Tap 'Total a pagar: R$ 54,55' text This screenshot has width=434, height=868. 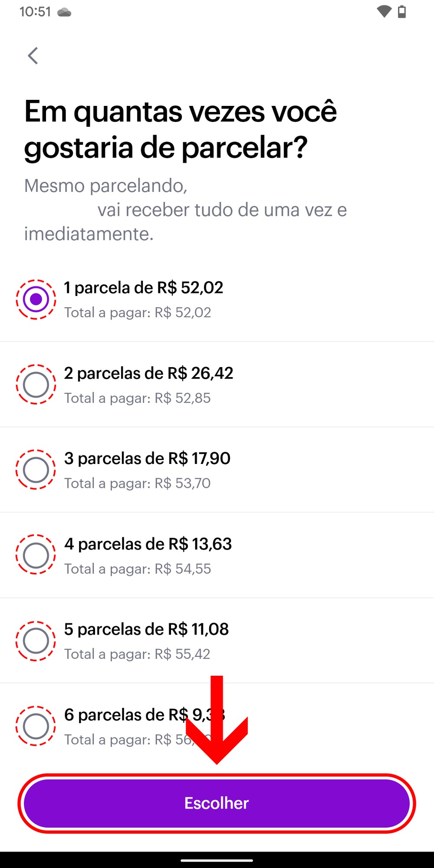pyautogui.click(x=138, y=569)
